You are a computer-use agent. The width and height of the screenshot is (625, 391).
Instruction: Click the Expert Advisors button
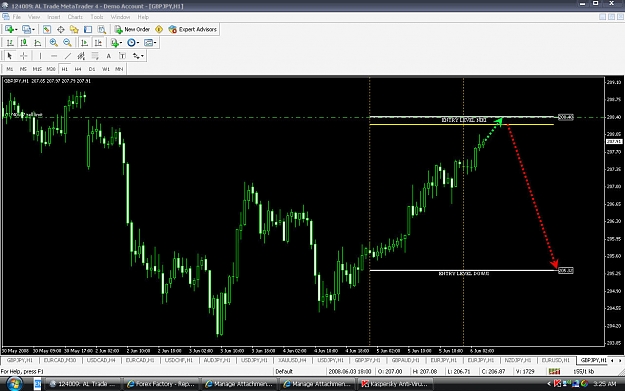[x=193, y=29]
